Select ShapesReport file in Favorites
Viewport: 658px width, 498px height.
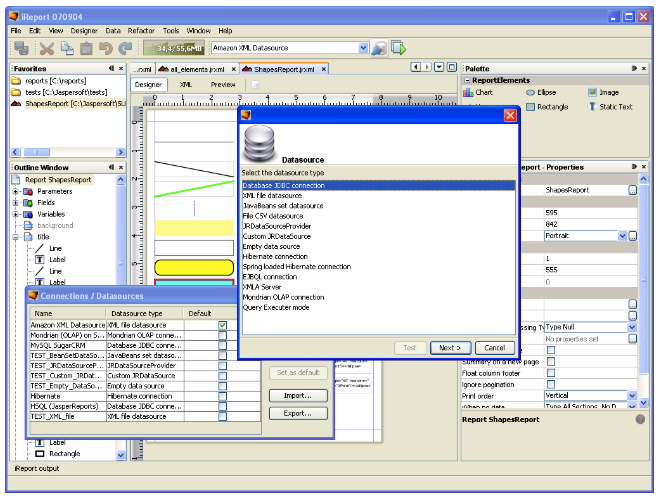[x=68, y=103]
